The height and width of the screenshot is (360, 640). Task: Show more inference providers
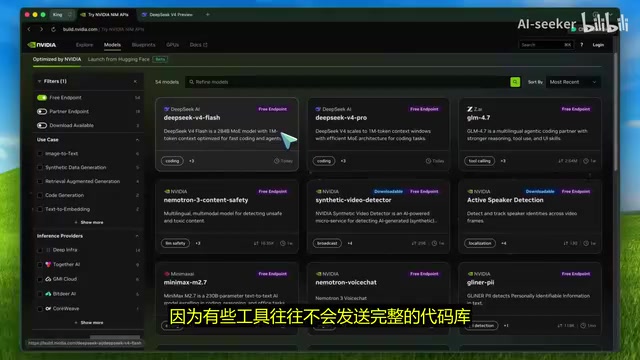click(x=89, y=322)
